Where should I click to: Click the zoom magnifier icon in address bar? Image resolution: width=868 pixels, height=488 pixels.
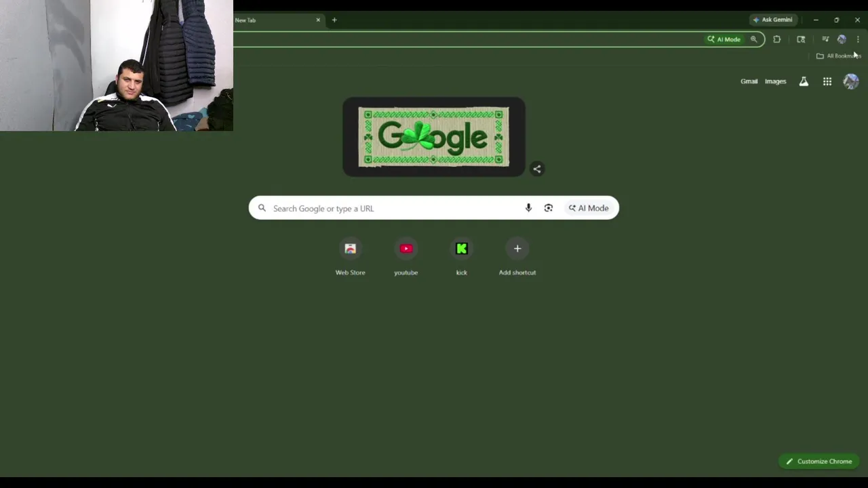pyautogui.click(x=753, y=39)
